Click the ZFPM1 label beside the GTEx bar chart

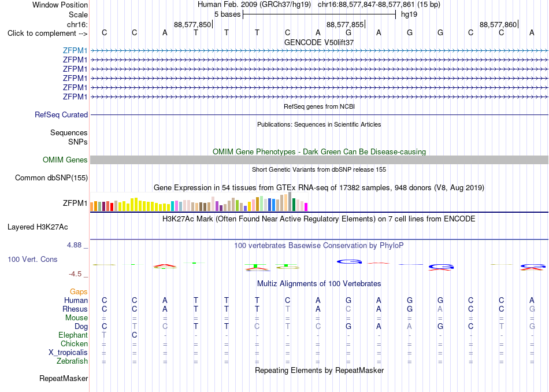(75, 203)
